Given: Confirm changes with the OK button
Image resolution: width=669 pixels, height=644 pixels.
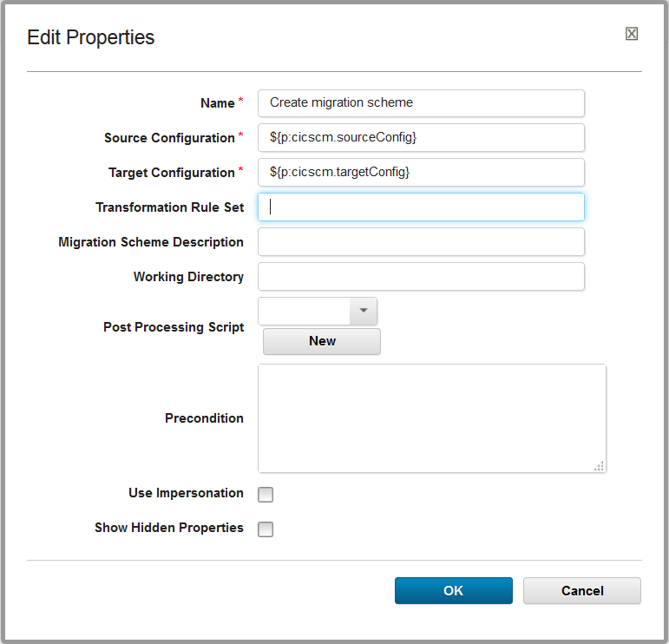Looking at the screenshot, I should point(453,591).
